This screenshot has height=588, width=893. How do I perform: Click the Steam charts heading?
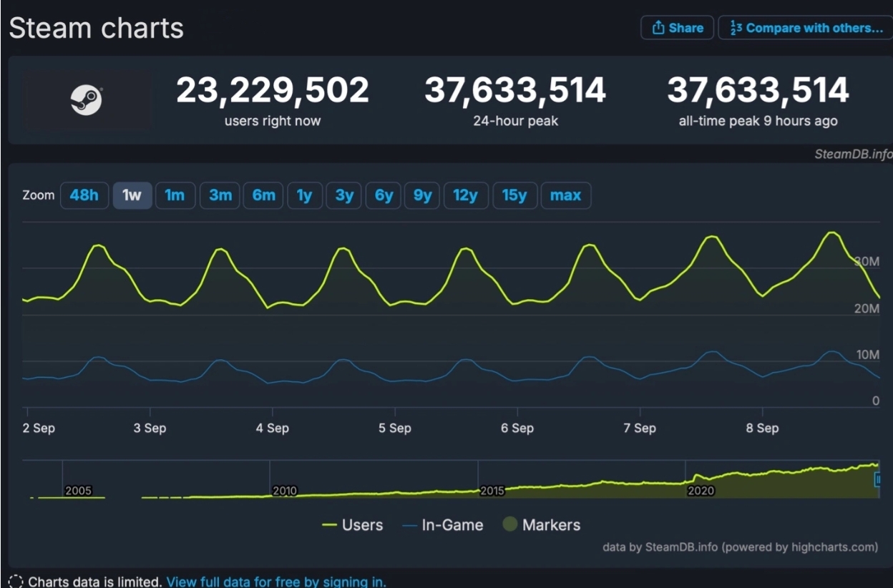pos(96,29)
